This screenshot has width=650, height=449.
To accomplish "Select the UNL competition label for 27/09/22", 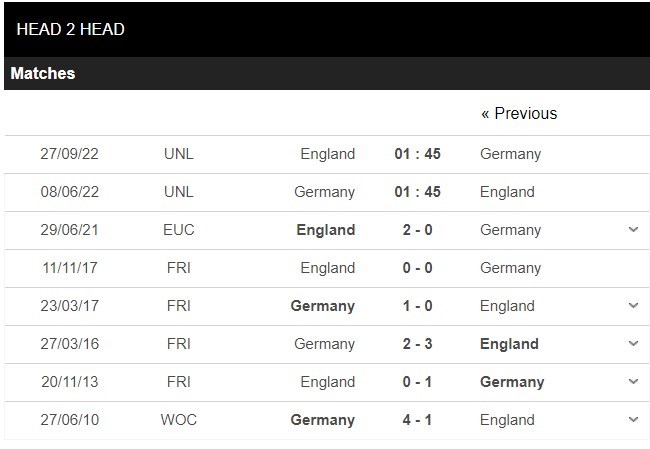I will (x=179, y=154).
